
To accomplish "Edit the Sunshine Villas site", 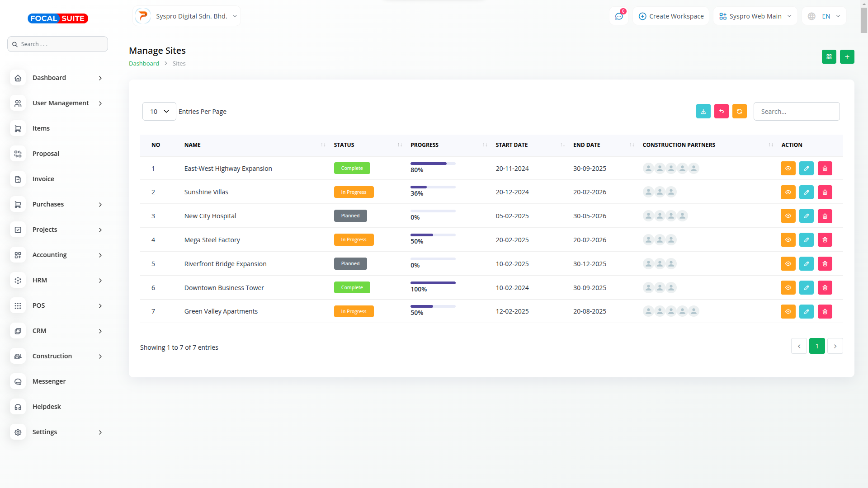I will pos(806,192).
